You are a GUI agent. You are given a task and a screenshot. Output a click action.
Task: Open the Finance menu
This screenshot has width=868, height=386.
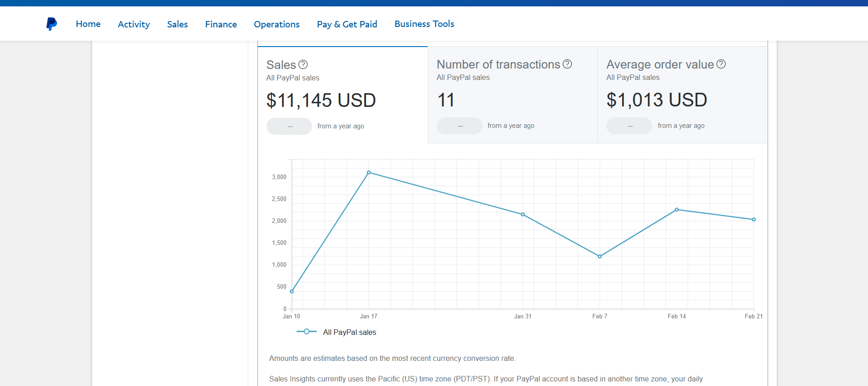pyautogui.click(x=221, y=24)
